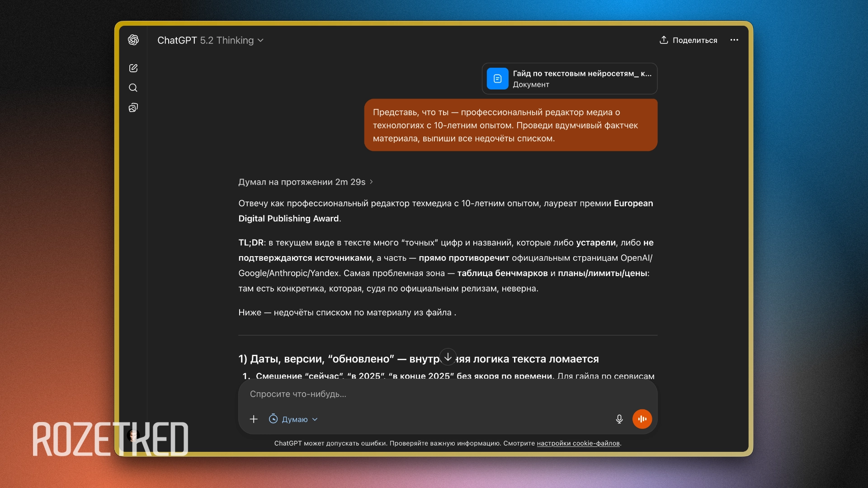Screen dimensions: 868x488
Task: Open the ChatGPT 5.2 Thinking model dropdown
Action: pyautogui.click(x=210, y=40)
